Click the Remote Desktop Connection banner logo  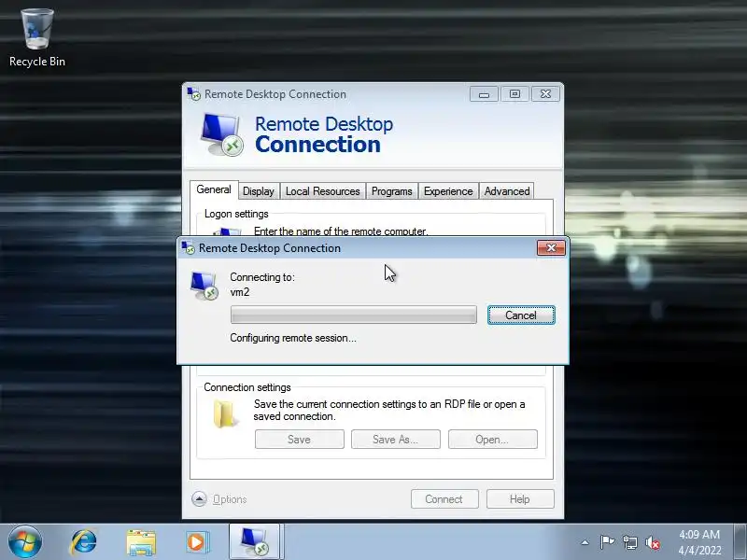coord(221,134)
